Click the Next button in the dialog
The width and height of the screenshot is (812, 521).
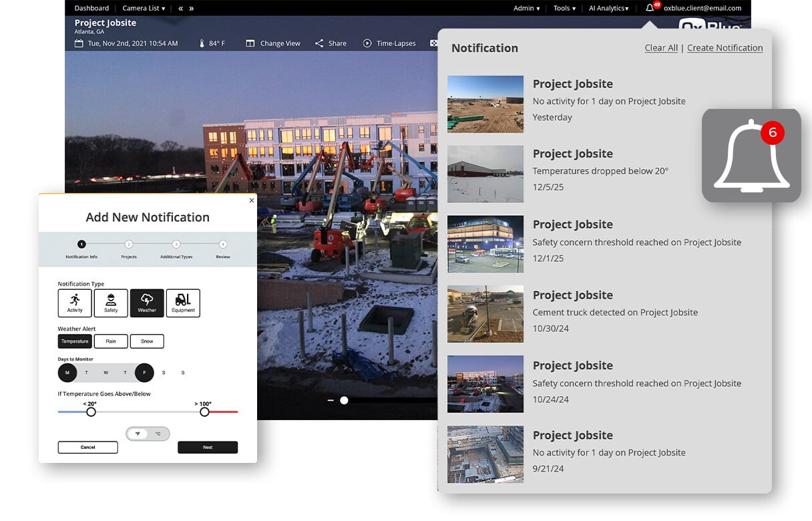click(x=208, y=448)
